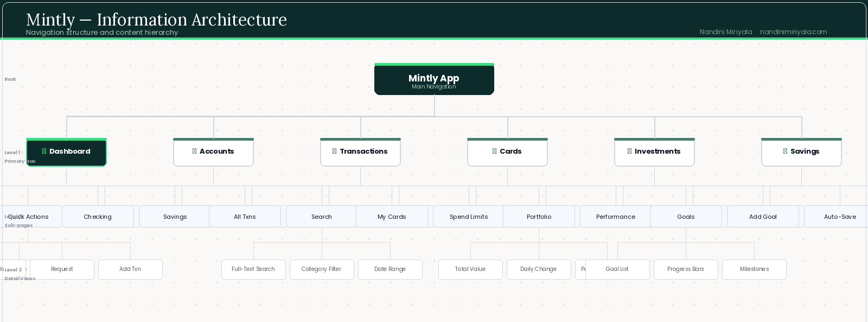
Task: Select the top-level Savings node with icon
Action: [801, 152]
